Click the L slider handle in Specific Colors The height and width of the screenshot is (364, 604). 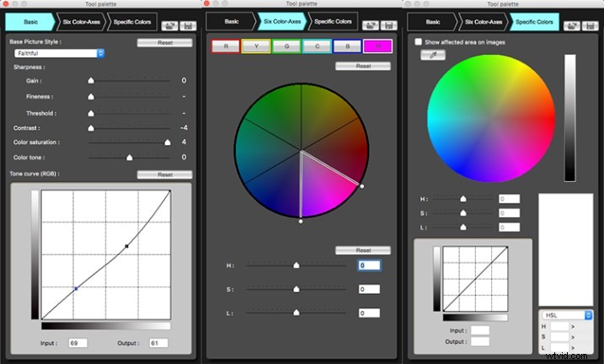point(463,227)
